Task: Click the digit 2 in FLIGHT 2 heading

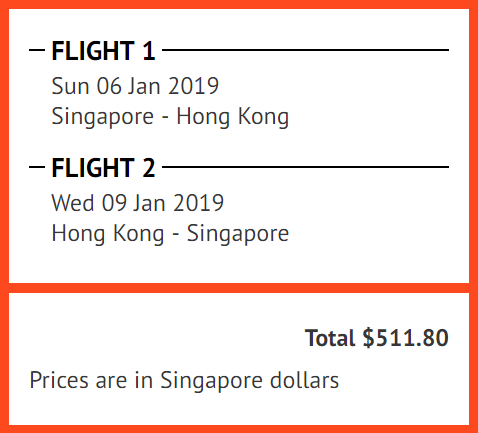Action: tap(149, 168)
